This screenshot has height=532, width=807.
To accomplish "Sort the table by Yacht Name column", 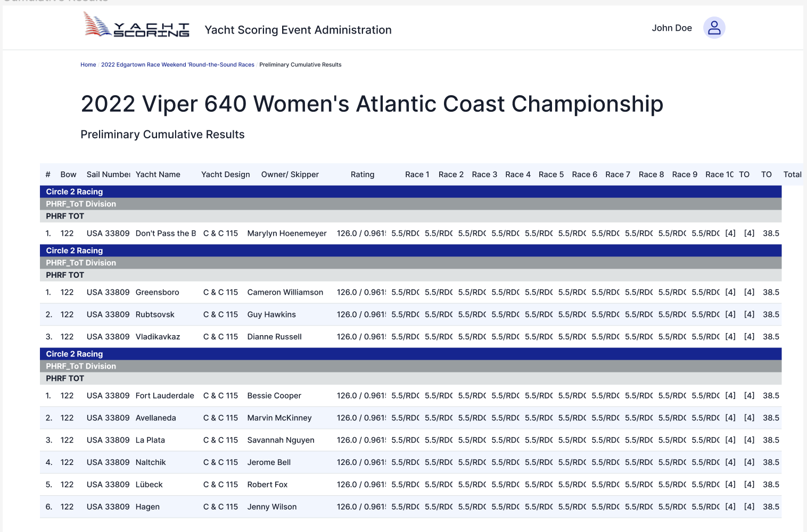I will (158, 174).
